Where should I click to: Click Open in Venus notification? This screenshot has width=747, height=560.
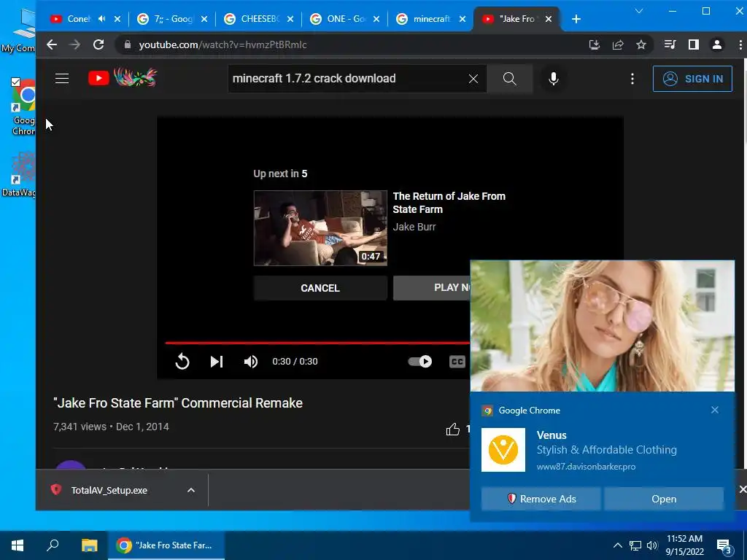664,499
